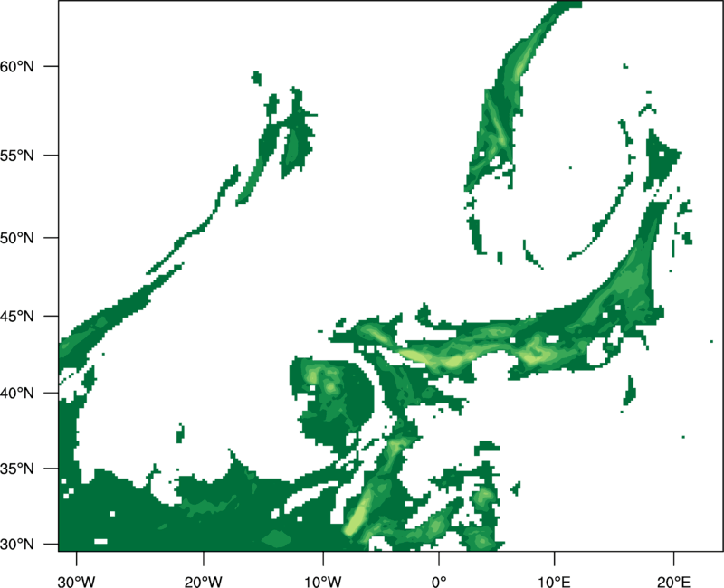Click the tick mark above 10°E

554,558
